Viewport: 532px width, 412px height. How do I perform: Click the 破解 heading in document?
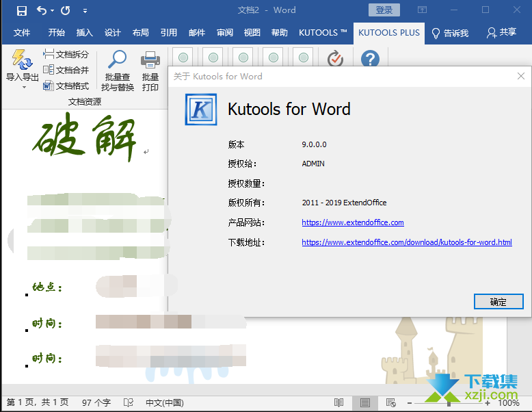click(85, 138)
